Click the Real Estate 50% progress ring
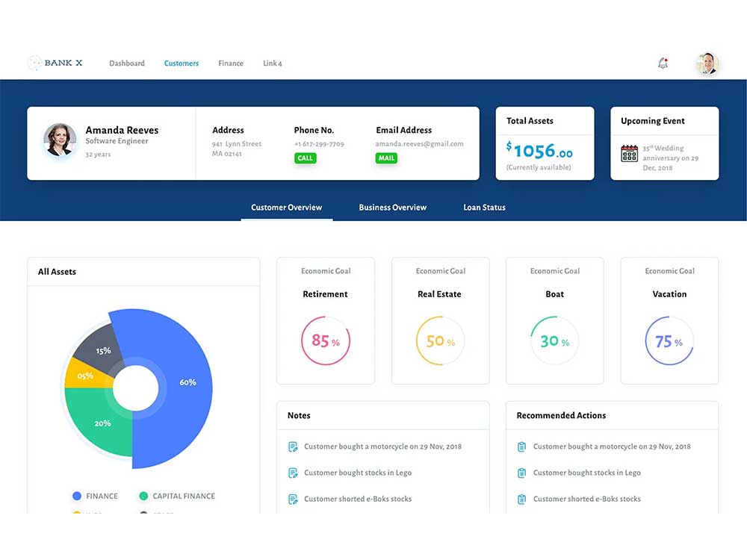Viewport: 747px width, 560px height. pos(440,341)
